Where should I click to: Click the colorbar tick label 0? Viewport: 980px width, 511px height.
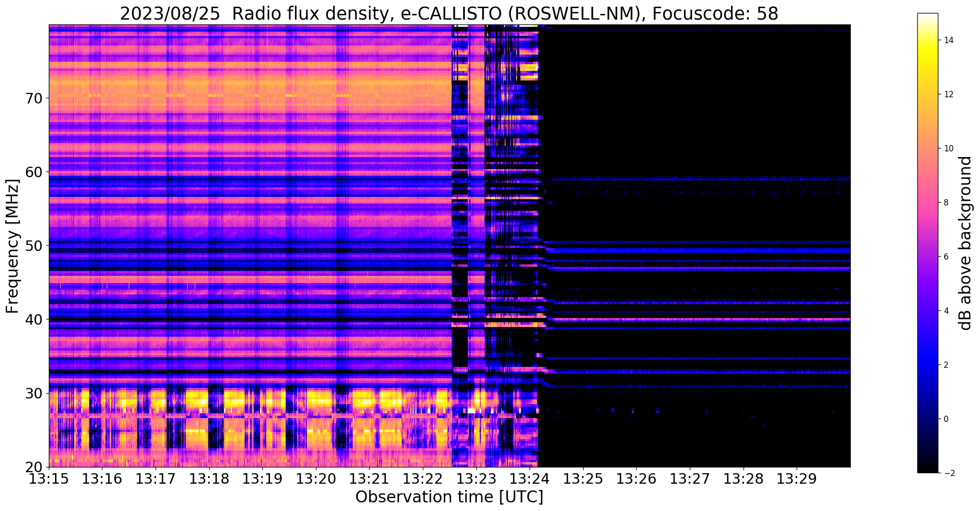point(946,419)
